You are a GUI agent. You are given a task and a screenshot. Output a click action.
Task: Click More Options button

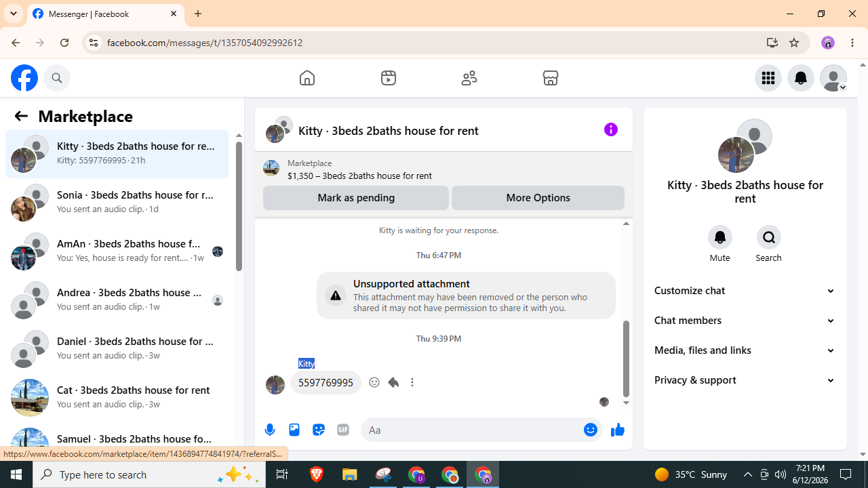point(538,198)
